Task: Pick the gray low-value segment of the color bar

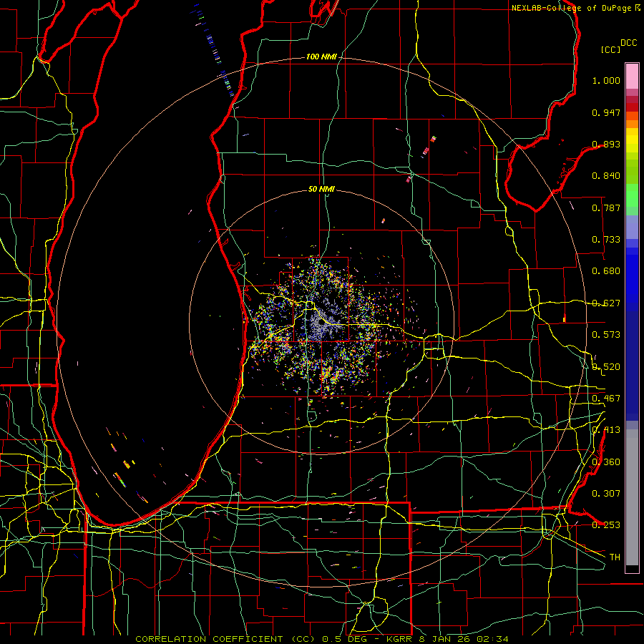Action: pos(632,497)
